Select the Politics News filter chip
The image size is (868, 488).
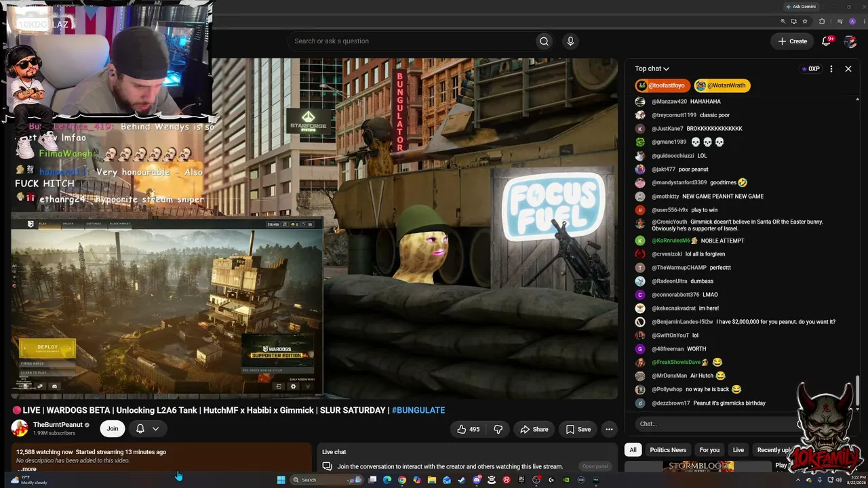668,450
